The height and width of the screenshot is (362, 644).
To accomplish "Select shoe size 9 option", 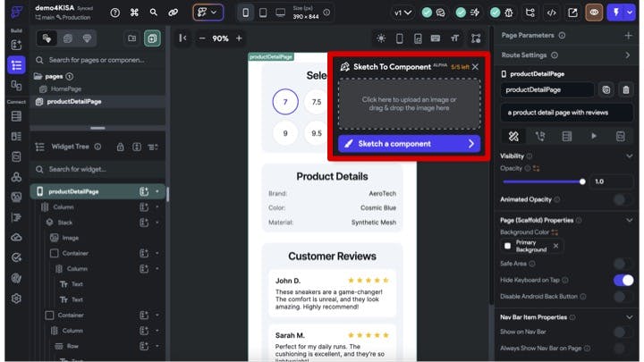I will point(285,133).
